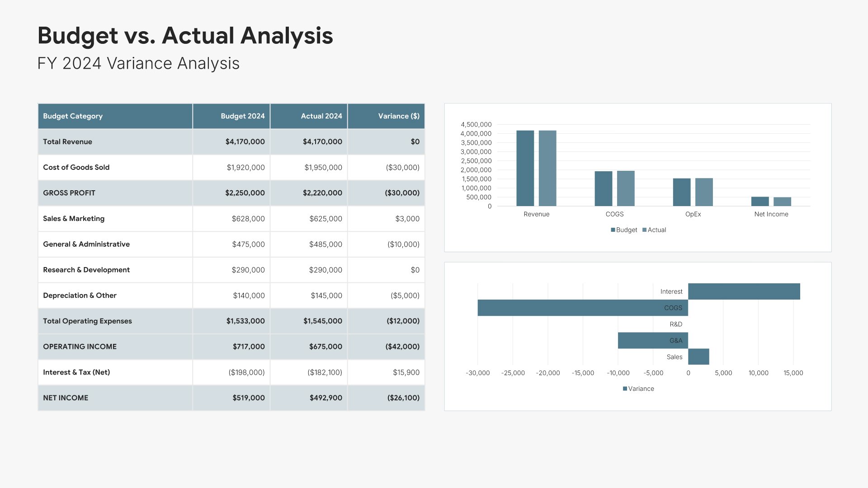868x488 pixels.
Task: Click the Budget Category header cell
Action: 73,116
